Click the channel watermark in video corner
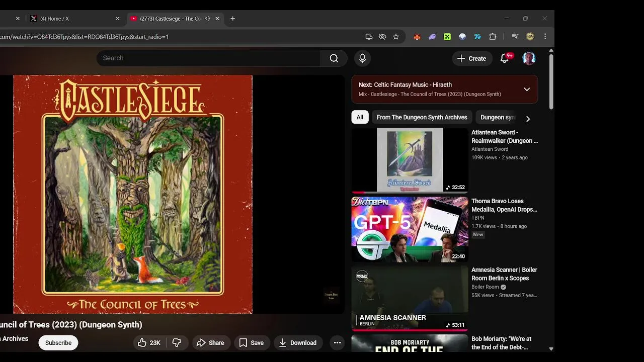Image resolution: width=644 pixels, height=362 pixels. 331,296
